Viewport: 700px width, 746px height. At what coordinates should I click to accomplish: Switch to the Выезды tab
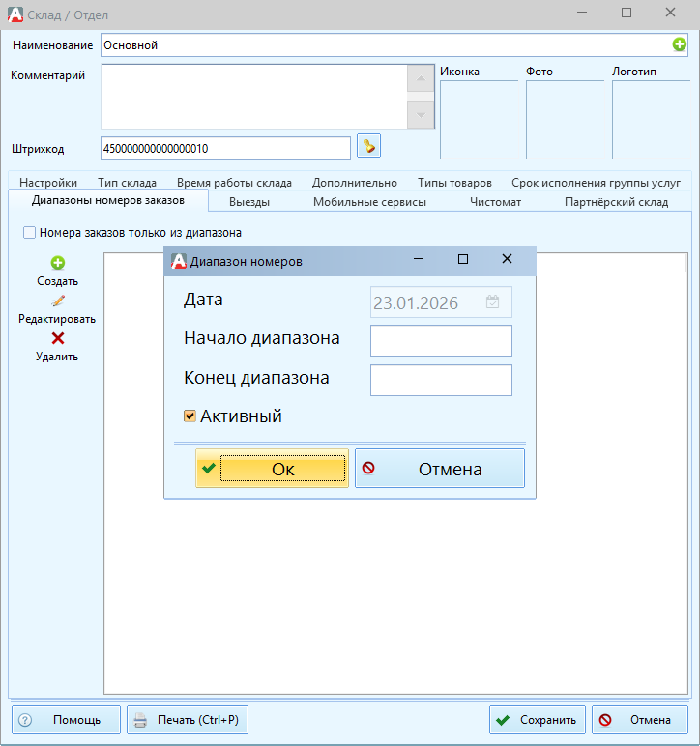tap(249, 202)
